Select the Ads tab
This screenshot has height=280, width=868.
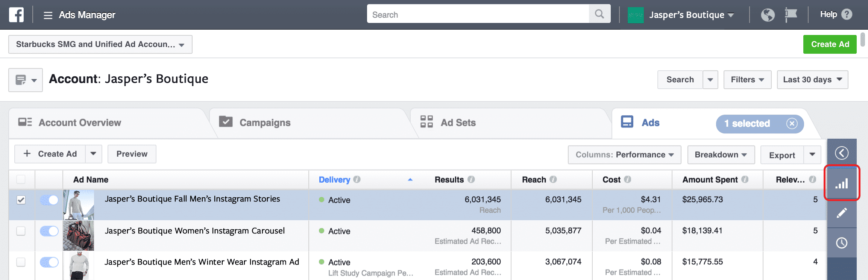(x=650, y=123)
